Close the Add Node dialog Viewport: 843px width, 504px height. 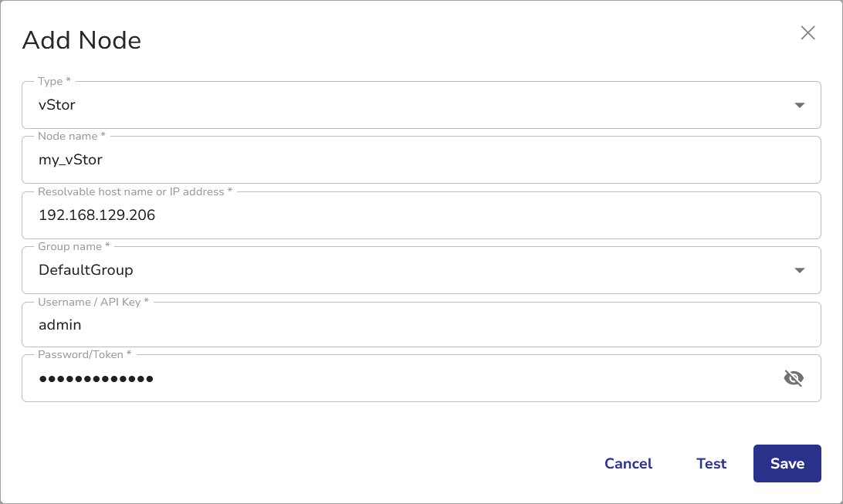coord(807,32)
